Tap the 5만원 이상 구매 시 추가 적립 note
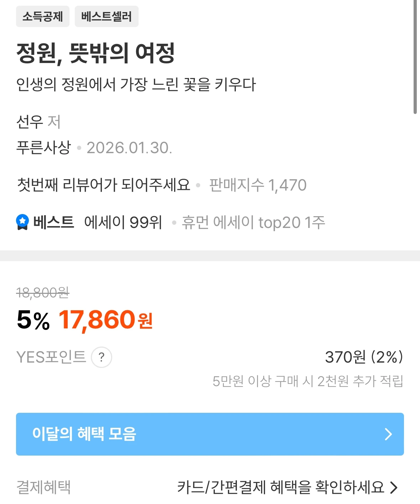 point(308,381)
